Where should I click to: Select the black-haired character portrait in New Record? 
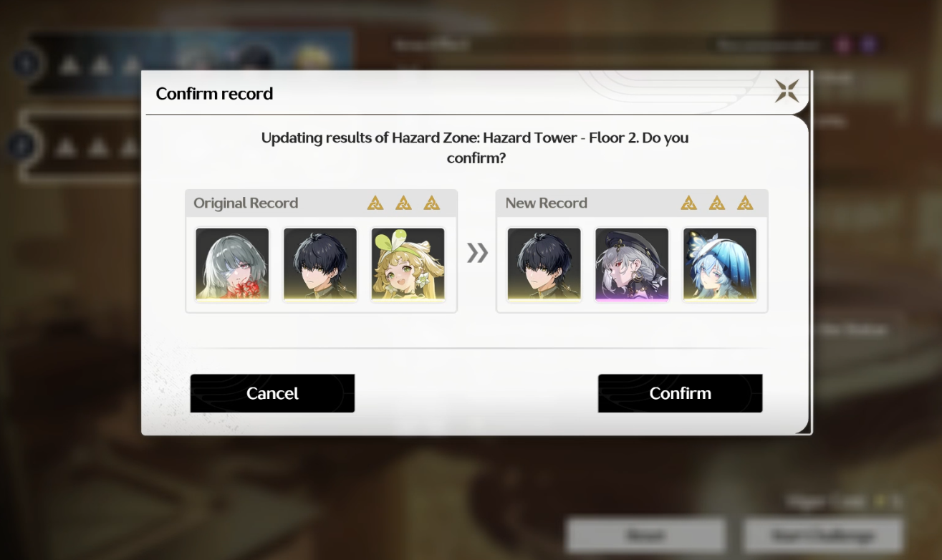point(544,265)
